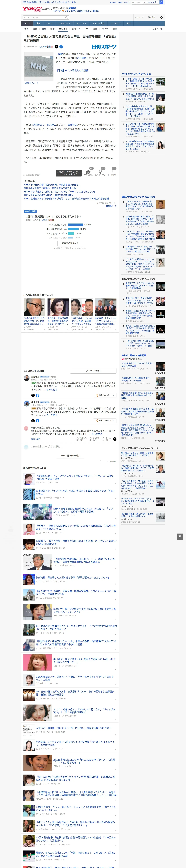Image resolution: width=186 pixels, height=868 pixels.
Task: Open related link NHKドラマ出演女優
Action: pos(52,185)
